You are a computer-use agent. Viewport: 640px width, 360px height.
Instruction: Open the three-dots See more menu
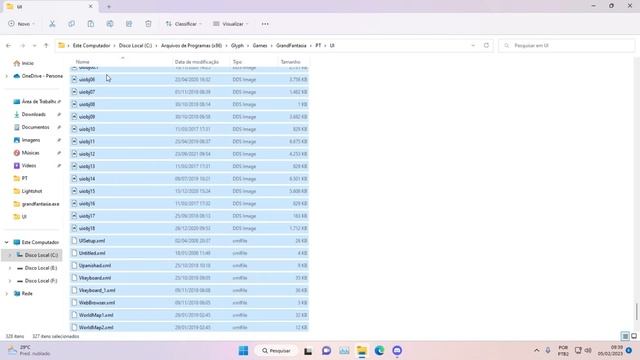coord(265,24)
